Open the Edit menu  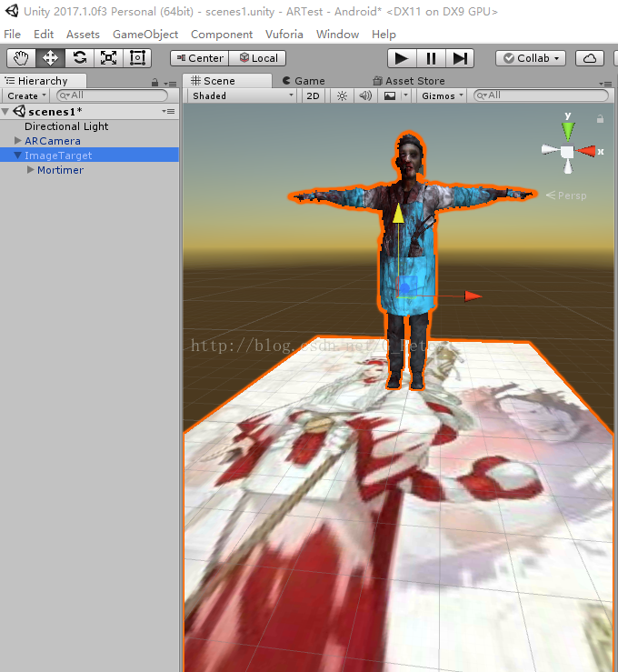click(44, 35)
